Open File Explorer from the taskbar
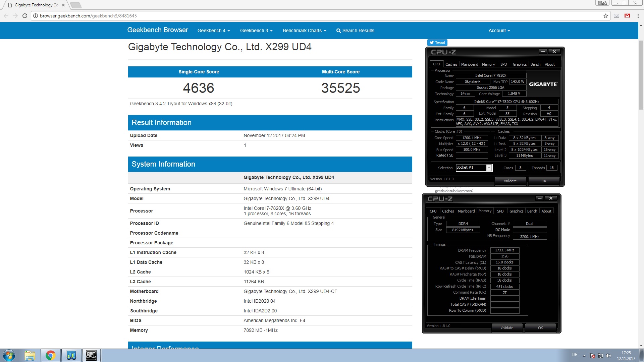 [x=30, y=355]
